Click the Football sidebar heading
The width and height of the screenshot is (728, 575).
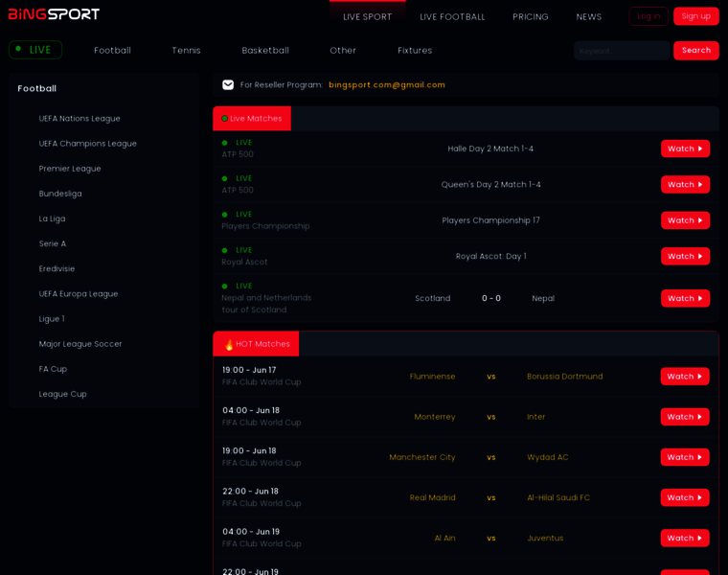click(x=37, y=88)
